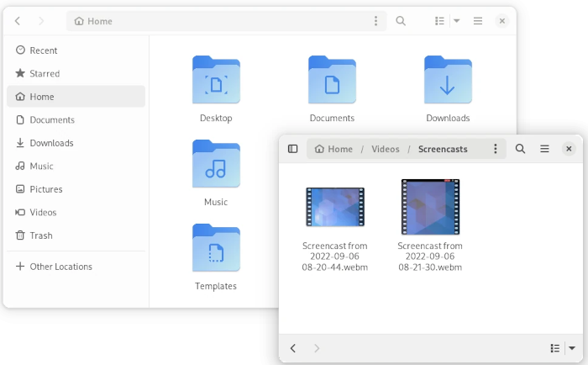Click Screencasts breadcrumb segment
Screen dimensions: 588x365
[443, 149]
